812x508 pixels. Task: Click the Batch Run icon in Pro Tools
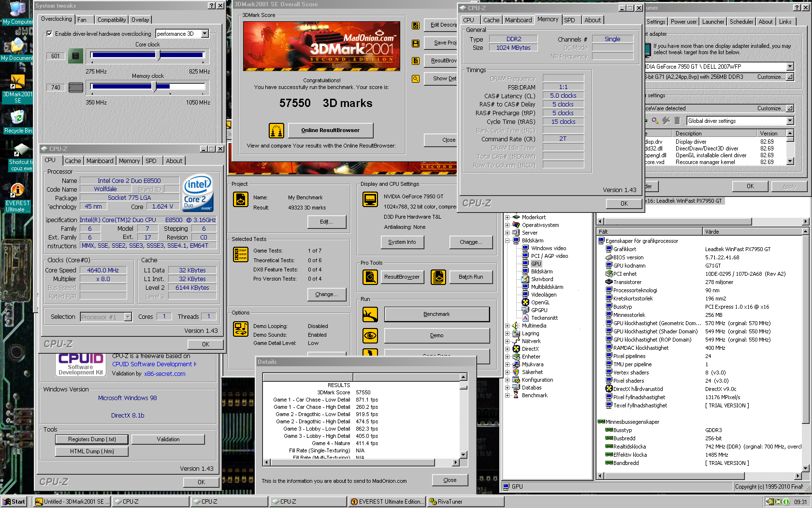point(438,277)
